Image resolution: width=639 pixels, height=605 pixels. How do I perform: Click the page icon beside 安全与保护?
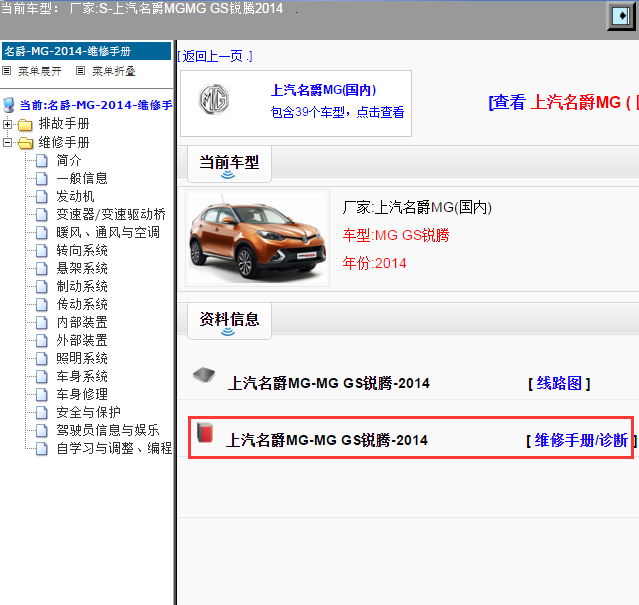click(x=42, y=412)
